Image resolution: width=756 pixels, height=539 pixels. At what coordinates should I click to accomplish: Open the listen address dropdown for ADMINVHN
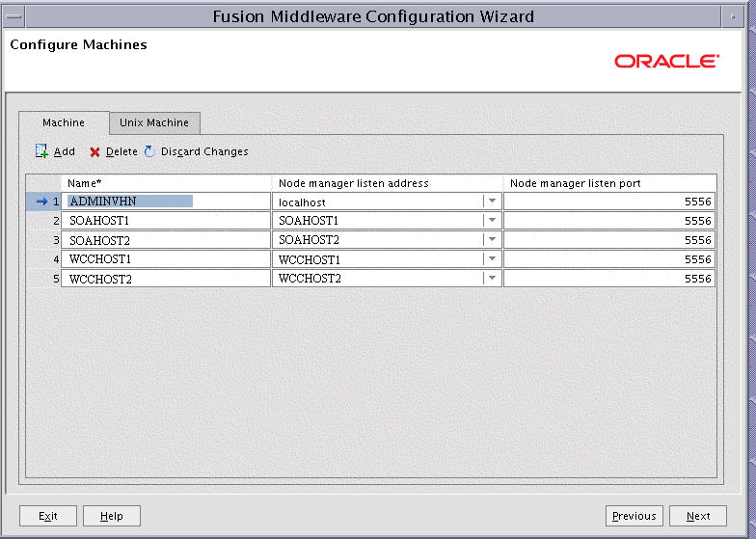492,201
